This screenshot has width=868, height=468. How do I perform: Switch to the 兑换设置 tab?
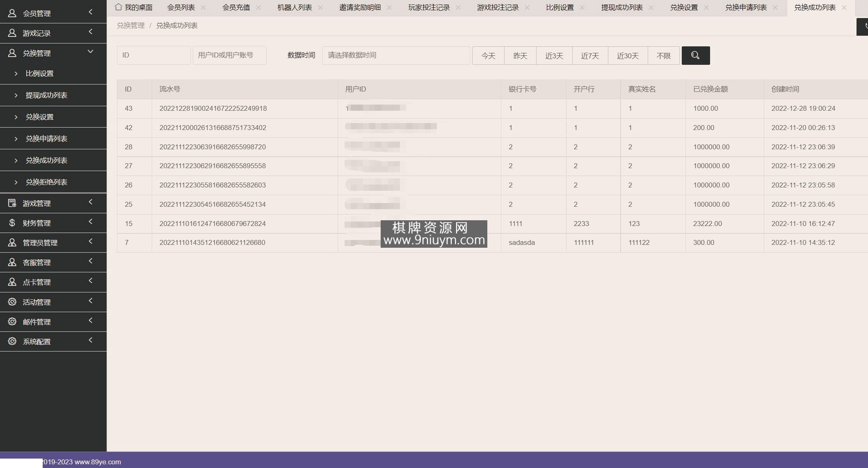(684, 7)
